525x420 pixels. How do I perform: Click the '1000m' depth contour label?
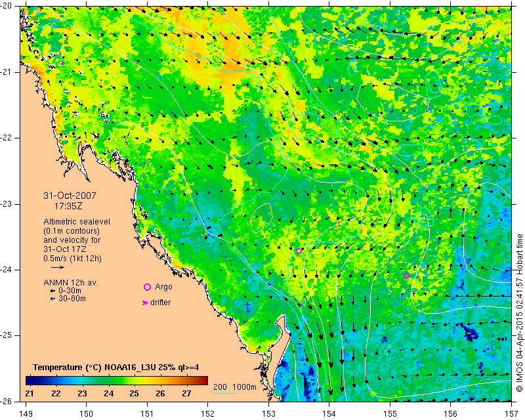[244, 387]
